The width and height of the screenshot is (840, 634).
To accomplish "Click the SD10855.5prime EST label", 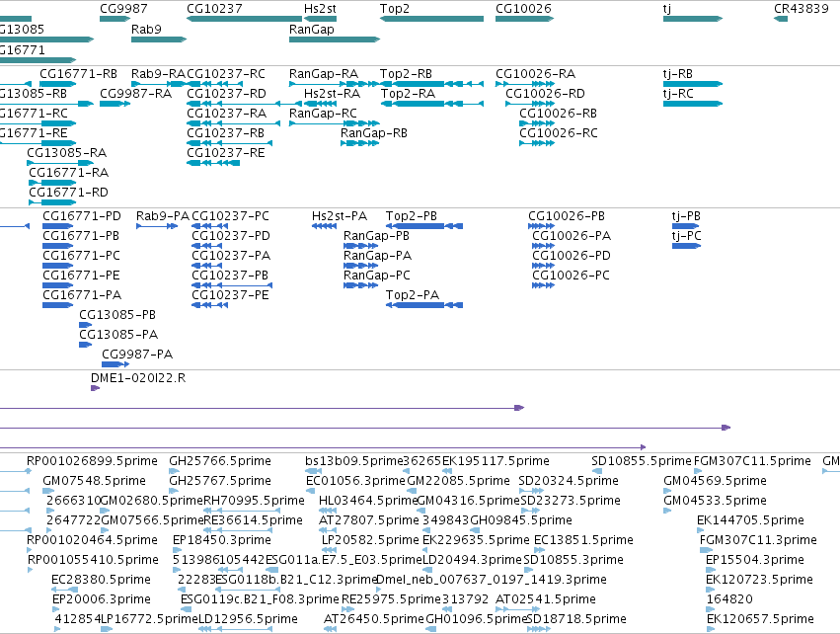I will coord(642,461).
